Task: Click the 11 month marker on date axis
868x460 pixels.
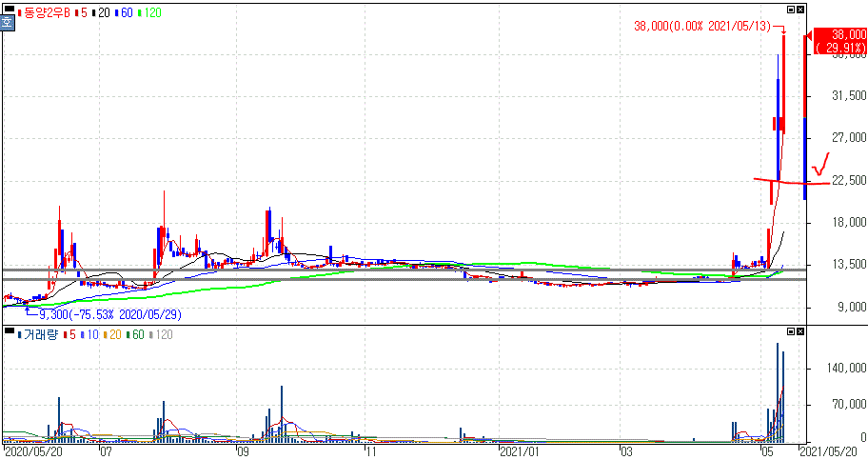Action: point(370,451)
